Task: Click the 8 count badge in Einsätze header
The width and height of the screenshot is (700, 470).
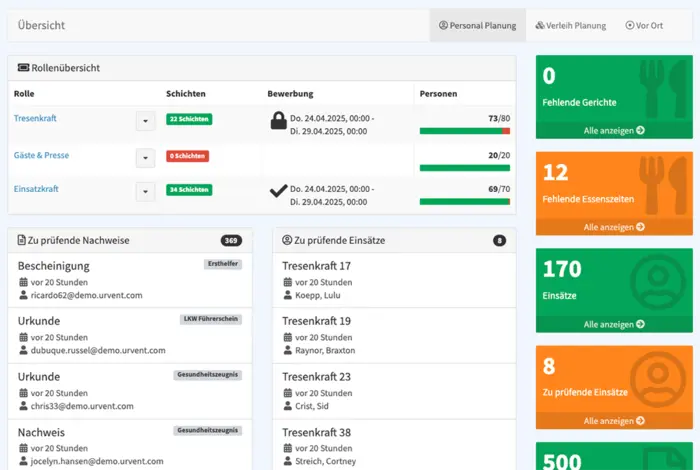Action: click(500, 241)
